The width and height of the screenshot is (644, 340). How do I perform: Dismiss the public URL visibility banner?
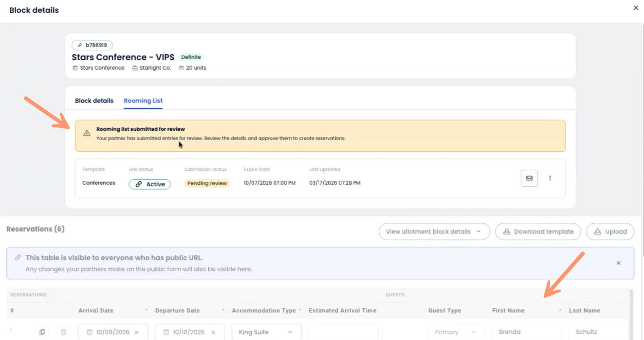point(618,263)
